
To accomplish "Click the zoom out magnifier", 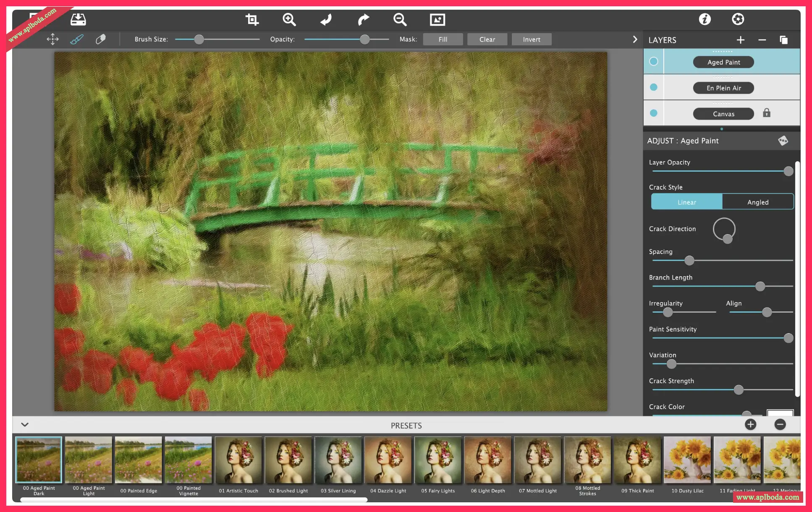I will [400, 19].
